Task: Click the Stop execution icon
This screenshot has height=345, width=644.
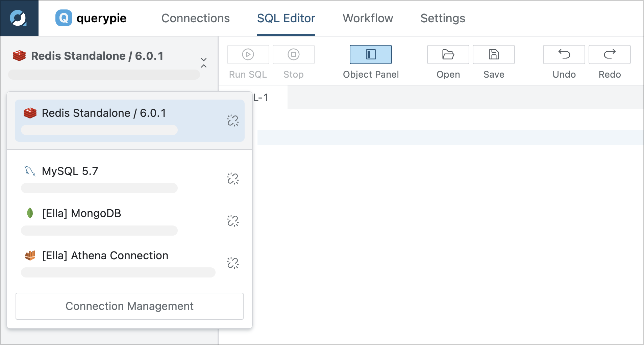Action: coord(294,54)
